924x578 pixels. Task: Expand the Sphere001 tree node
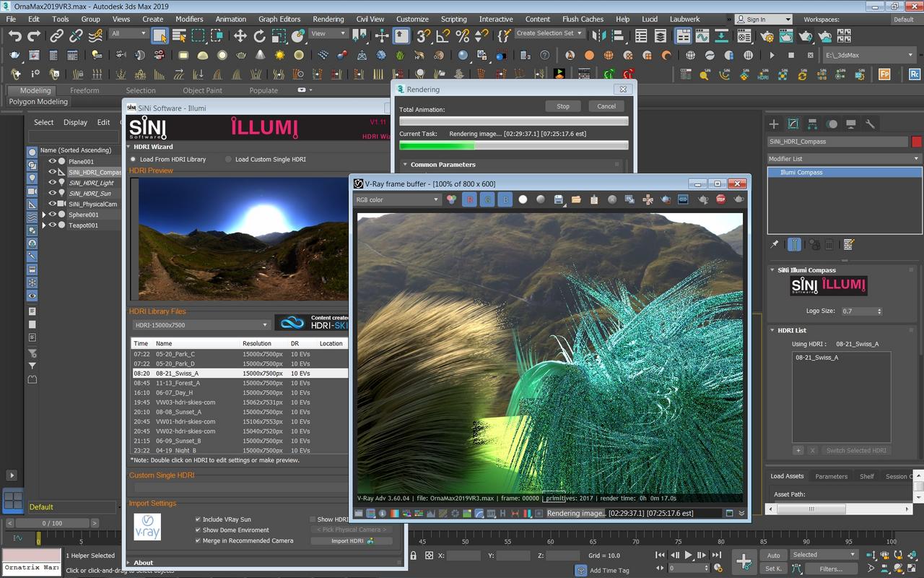(44, 215)
